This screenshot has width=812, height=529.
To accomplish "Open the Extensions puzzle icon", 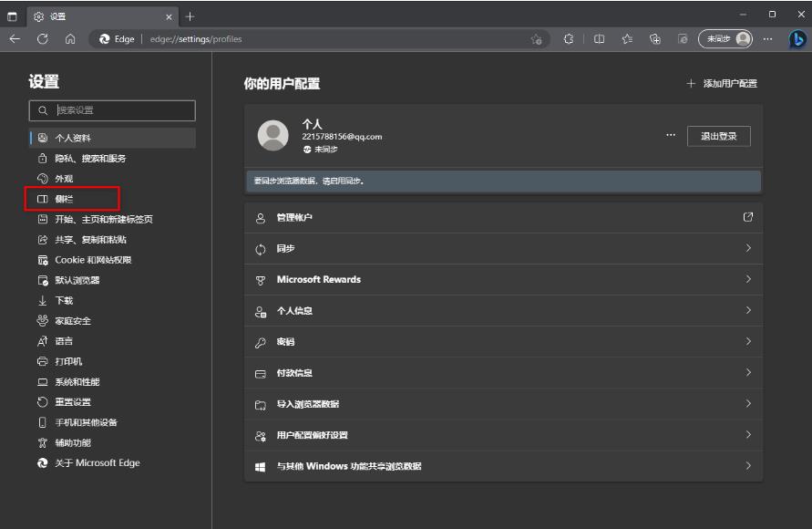I will [x=569, y=39].
